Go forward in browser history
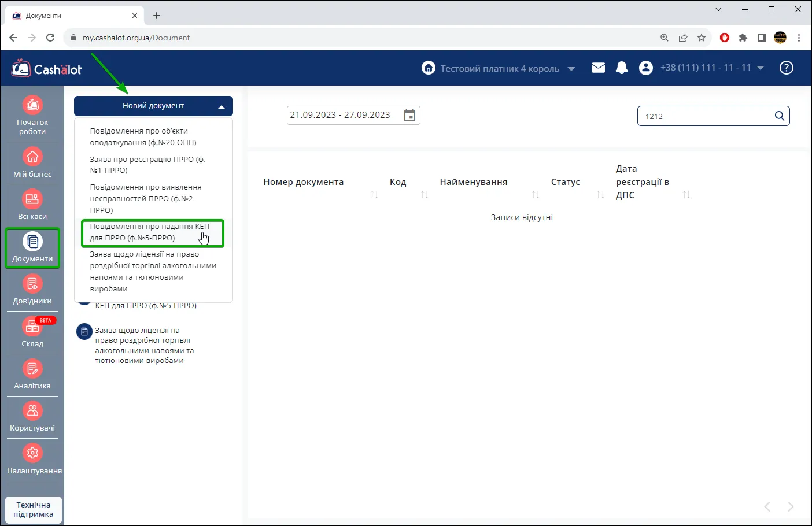Viewport: 812px width, 526px height. pos(32,38)
